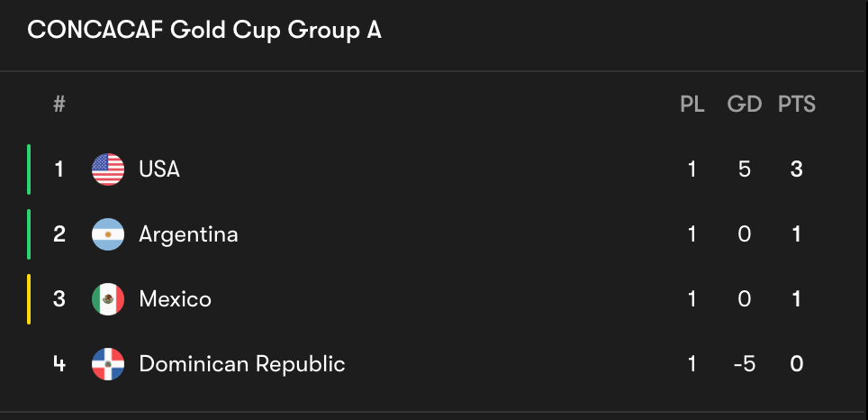The height and width of the screenshot is (420, 868).
Task: Click the # rank column header
Action: pyautogui.click(x=59, y=104)
